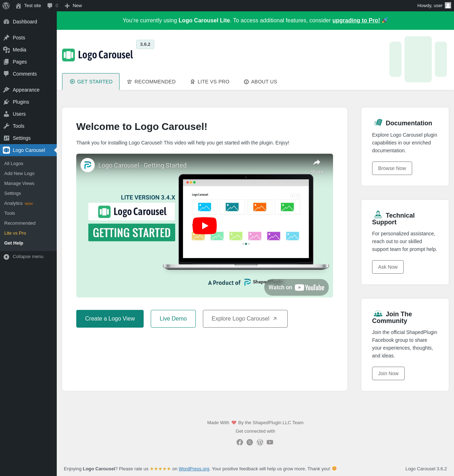
Task: Click the Tools wrench icon
Action: click(6, 126)
